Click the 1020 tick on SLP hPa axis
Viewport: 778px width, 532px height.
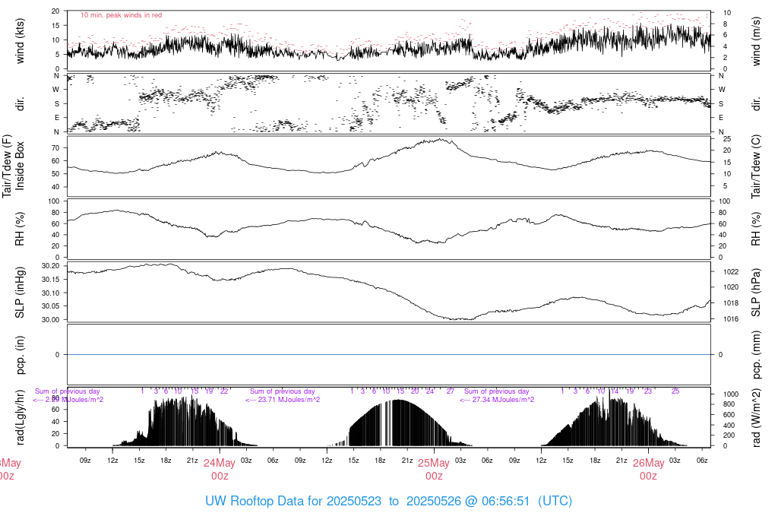click(731, 287)
